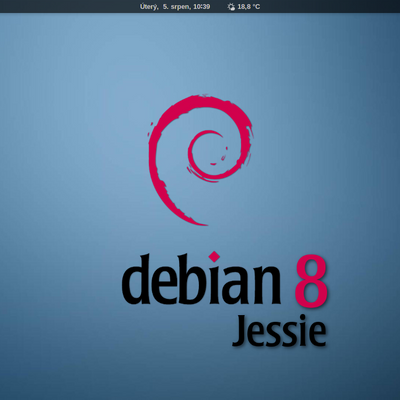Open the clock showing Úterý, 5. srpen
This screenshot has width=400, height=400.
click(x=175, y=7)
